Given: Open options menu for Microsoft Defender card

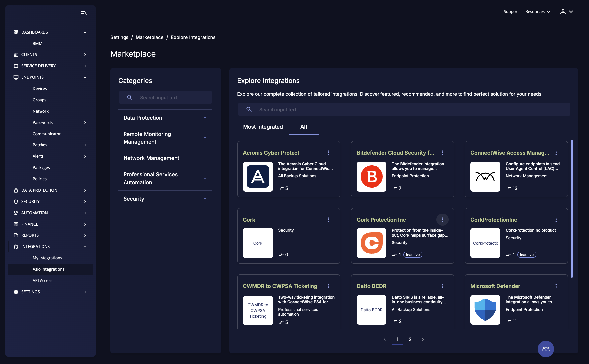Looking at the screenshot, I should 556,286.
